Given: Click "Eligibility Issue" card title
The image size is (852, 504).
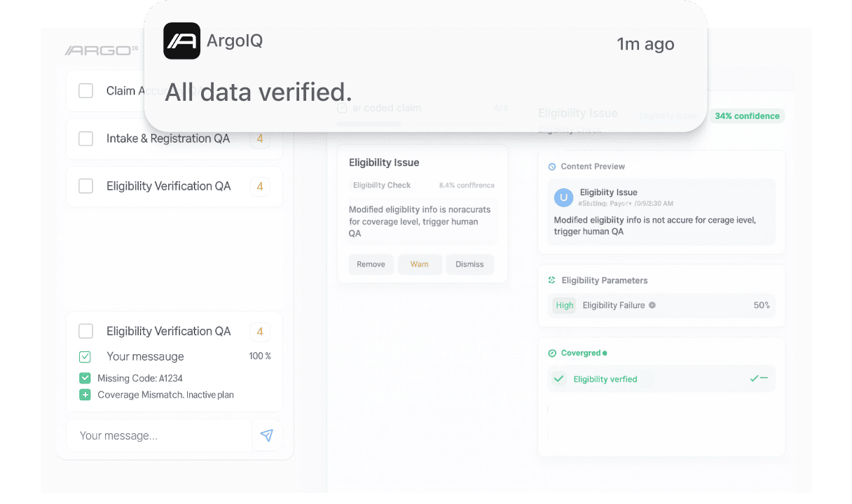Looking at the screenshot, I should pos(384,162).
